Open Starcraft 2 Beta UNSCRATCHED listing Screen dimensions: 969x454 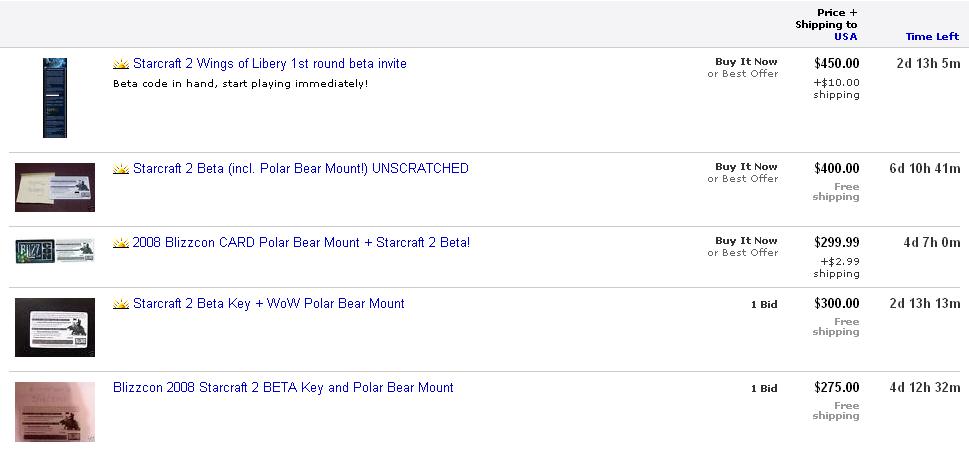(300, 169)
